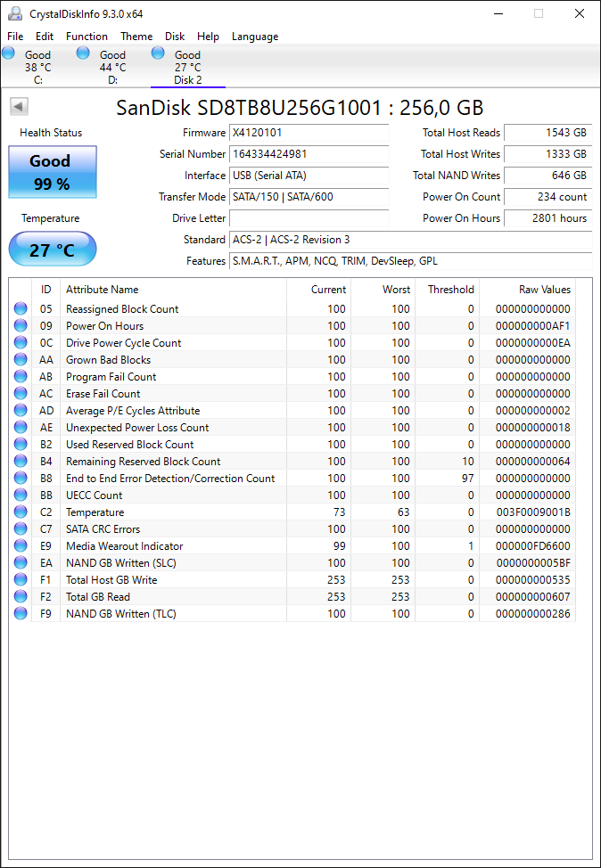Click the Health Status label
Viewport: 601px width, 868px height.
pos(51,133)
